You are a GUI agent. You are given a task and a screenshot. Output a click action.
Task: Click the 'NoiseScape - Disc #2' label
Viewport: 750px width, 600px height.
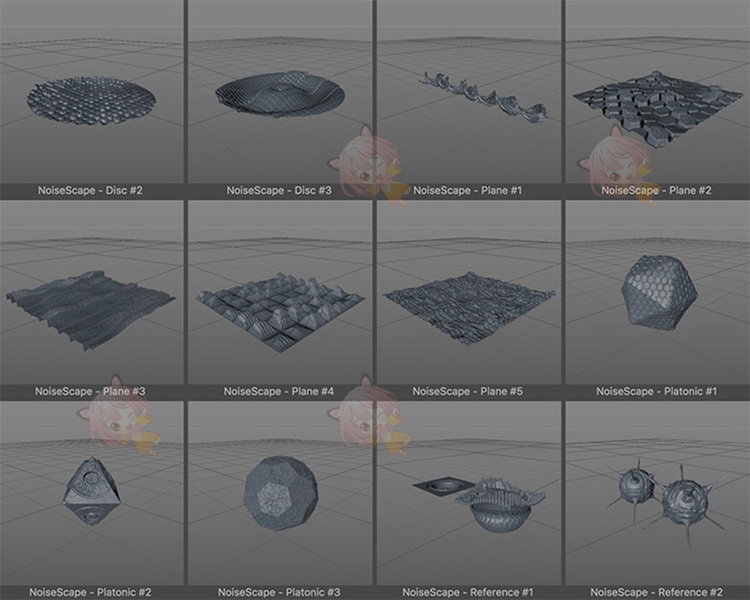pyautogui.click(x=90, y=190)
